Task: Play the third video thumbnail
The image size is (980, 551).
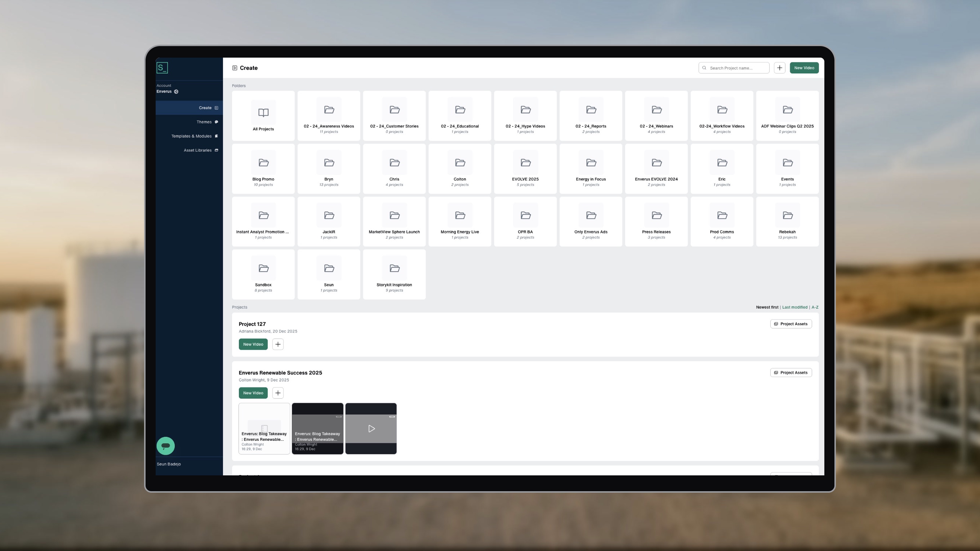Action: pyautogui.click(x=371, y=429)
